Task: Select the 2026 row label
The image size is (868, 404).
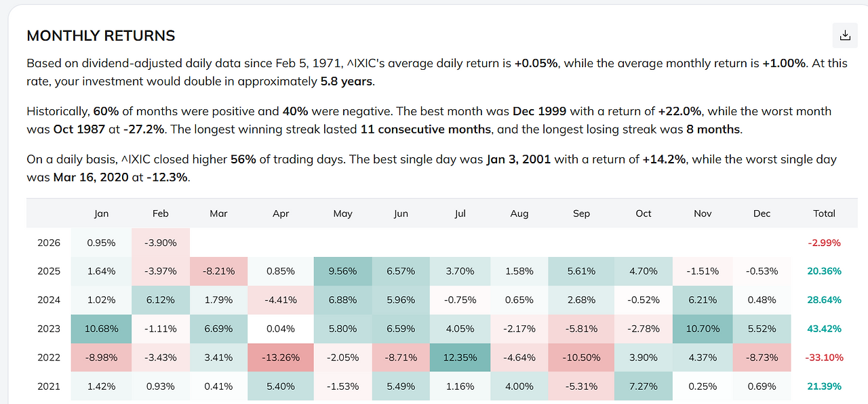Action: 49,243
